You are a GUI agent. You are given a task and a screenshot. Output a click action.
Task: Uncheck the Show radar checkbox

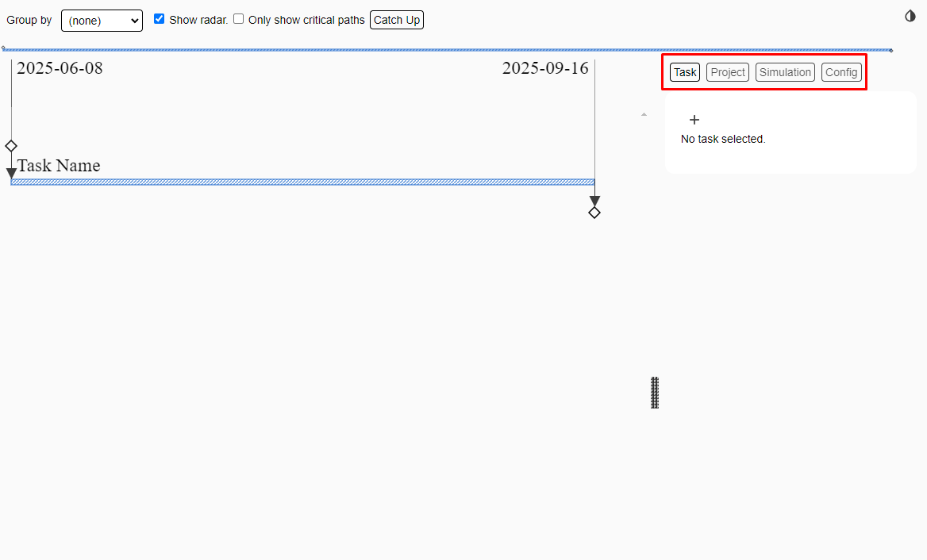click(159, 19)
